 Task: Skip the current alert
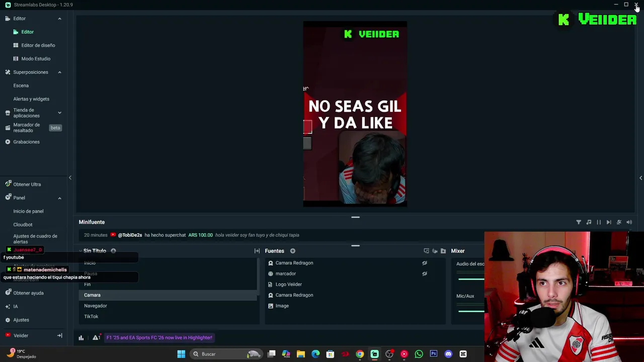click(x=609, y=222)
